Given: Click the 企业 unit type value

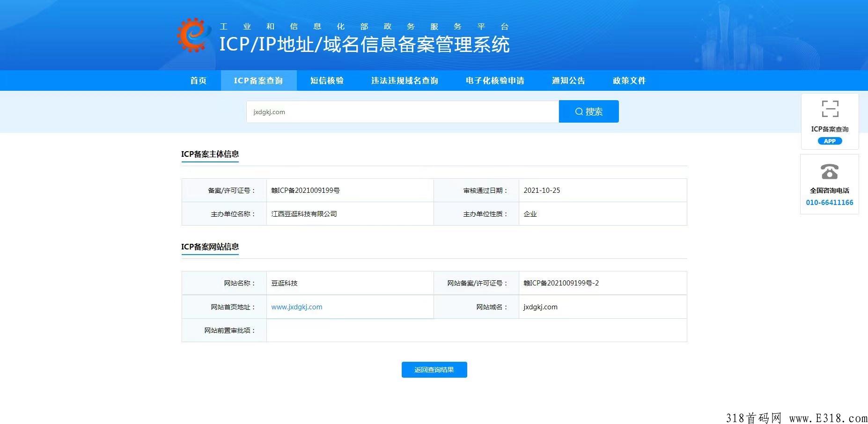Looking at the screenshot, I should tap(530, 214).
